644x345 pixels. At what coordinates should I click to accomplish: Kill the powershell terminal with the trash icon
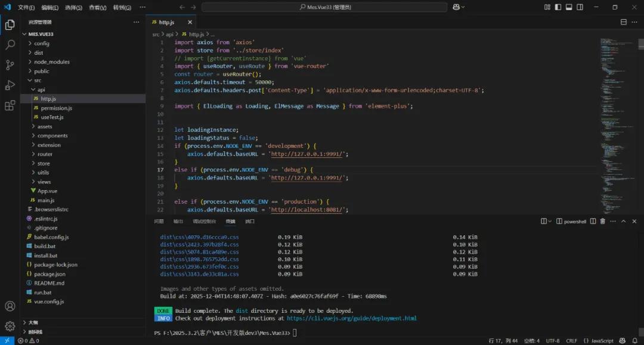(603, 221)
